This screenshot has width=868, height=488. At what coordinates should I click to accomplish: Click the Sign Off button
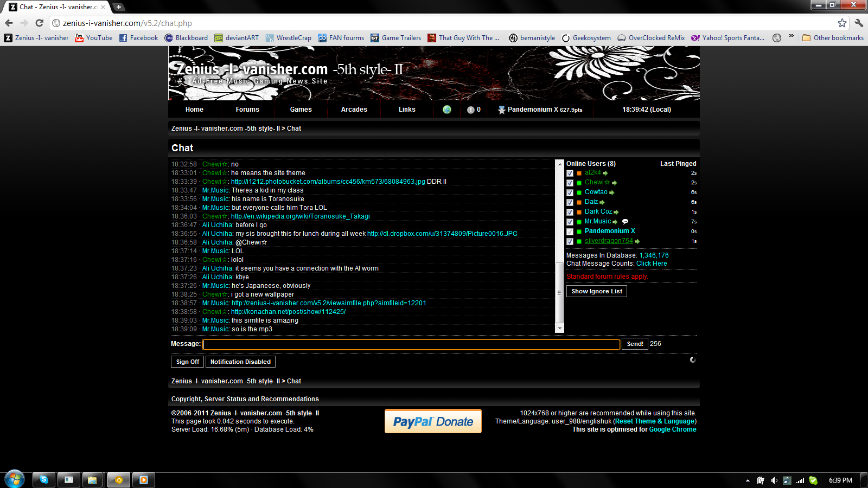click(x=187, y=362)
